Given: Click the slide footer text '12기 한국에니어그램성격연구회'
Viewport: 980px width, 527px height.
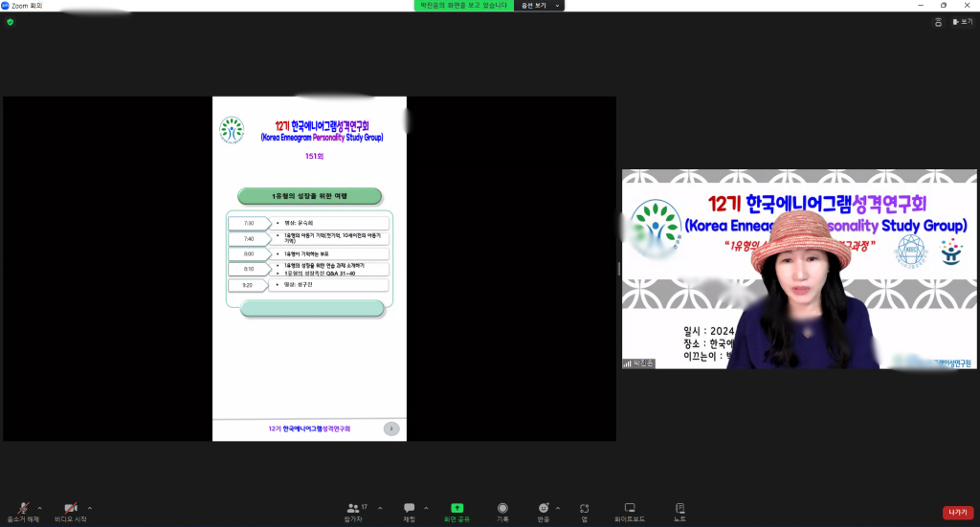Looking at the screenshot, I should 309,429.
